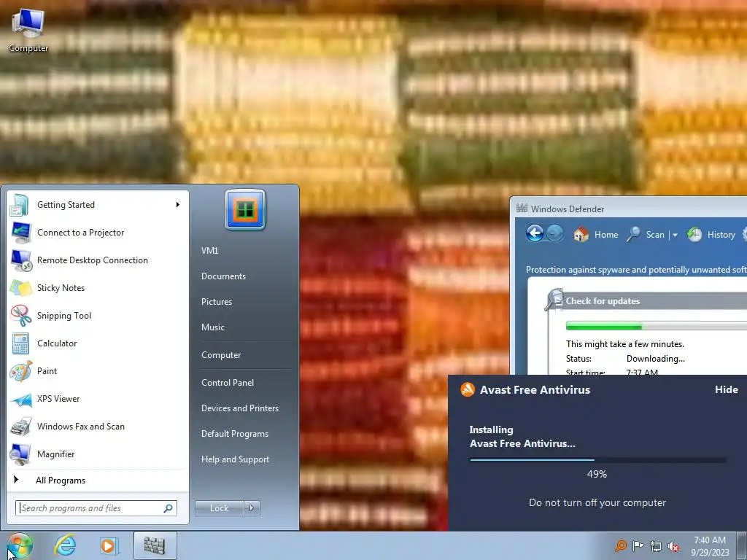Launch the Snipping Tool
This screenshot has width=747, height=560.
click(x=98, y=315)
